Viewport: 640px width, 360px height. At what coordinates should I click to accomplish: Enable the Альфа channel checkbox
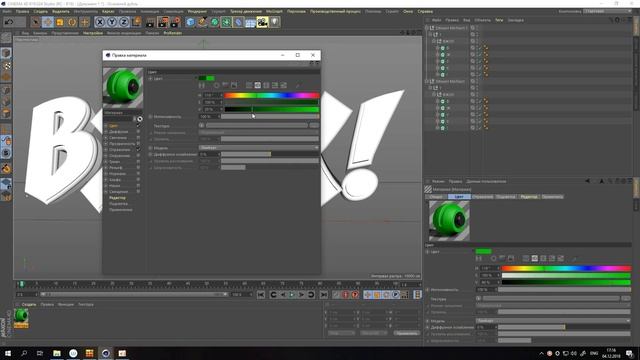coord(138,180)
